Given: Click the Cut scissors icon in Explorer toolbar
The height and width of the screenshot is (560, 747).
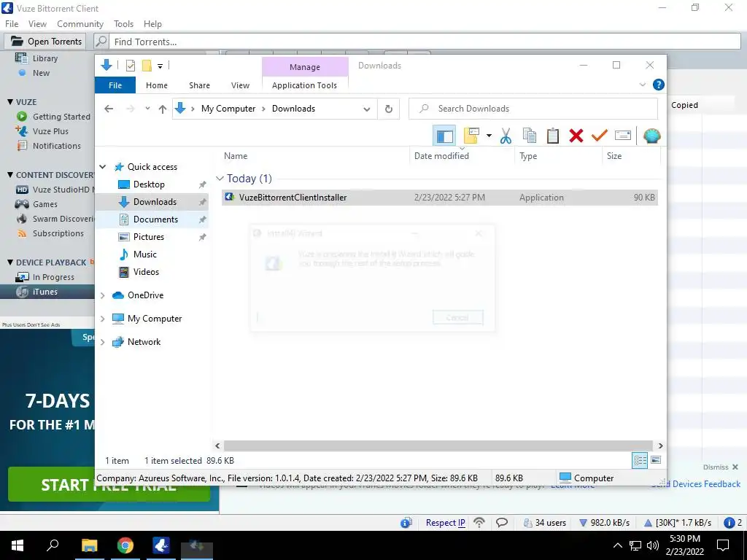Looking at the screenshot, I should point(506,136).
